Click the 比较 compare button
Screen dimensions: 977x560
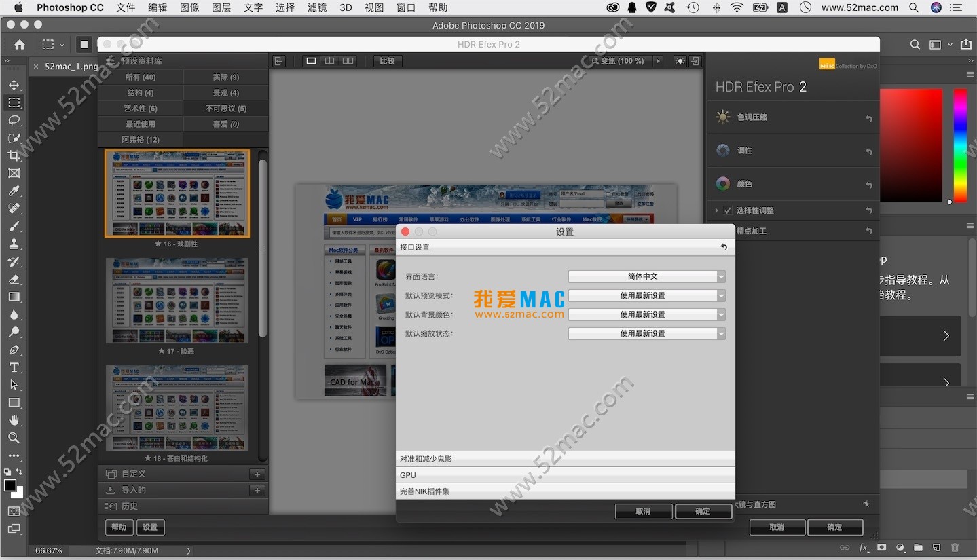[387, 61]
